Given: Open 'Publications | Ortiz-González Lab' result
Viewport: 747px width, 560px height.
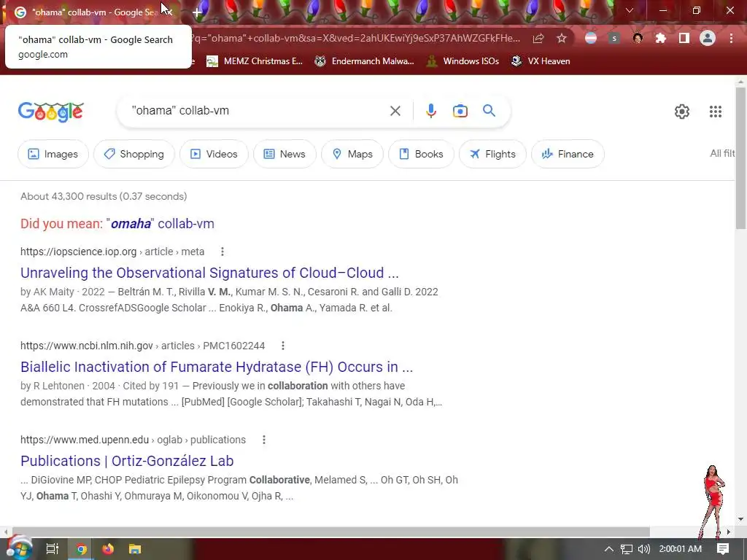Looking at the screenshot, I should 127,461.
